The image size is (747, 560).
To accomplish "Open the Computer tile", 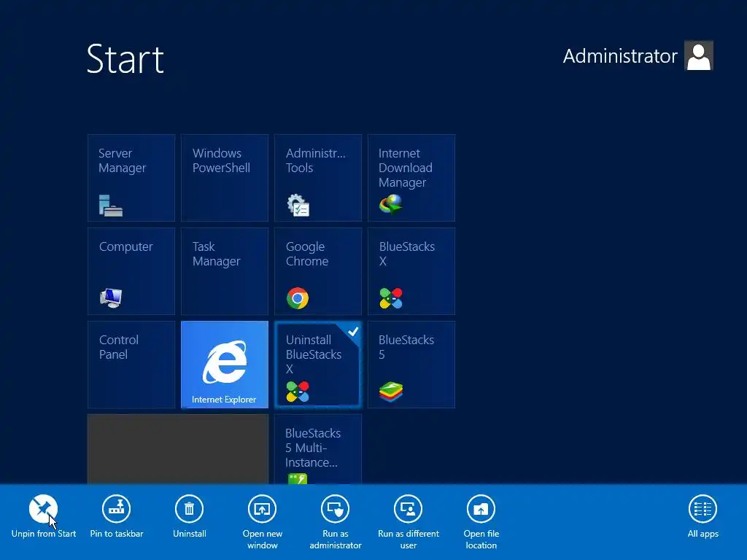I will (131, 271).
